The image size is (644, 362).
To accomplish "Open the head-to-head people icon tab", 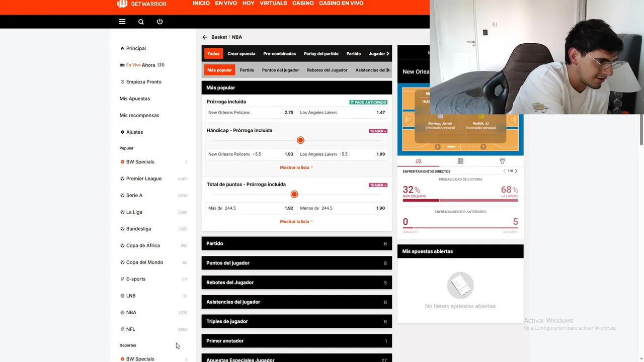I will pos(419,161).
